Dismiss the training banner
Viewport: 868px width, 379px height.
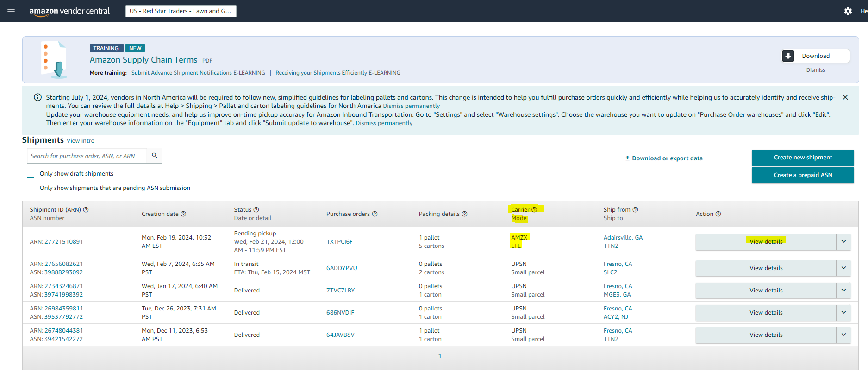tap(816, 70)
